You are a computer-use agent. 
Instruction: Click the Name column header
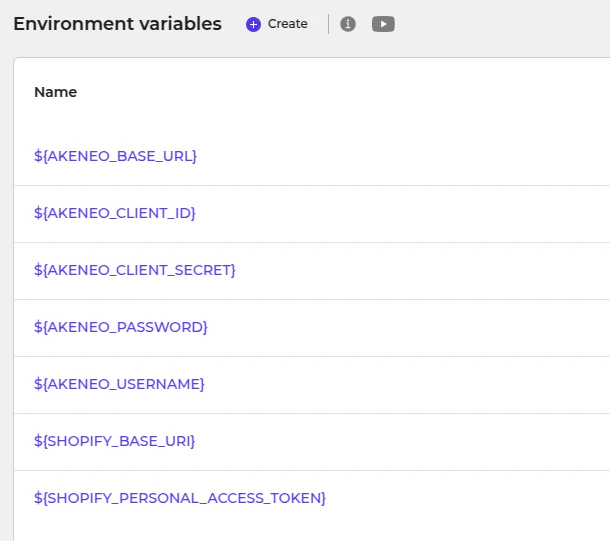(x=56, y=92)
